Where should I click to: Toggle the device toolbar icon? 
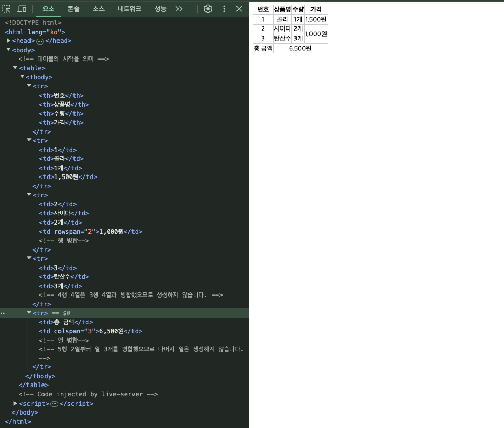click(x=22, y=9)
